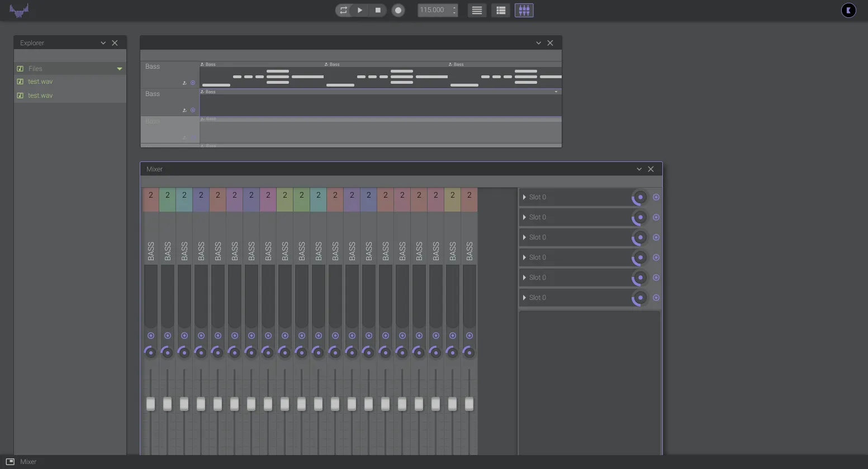Close the Explorer panel
868x469 pixels.
115,43
